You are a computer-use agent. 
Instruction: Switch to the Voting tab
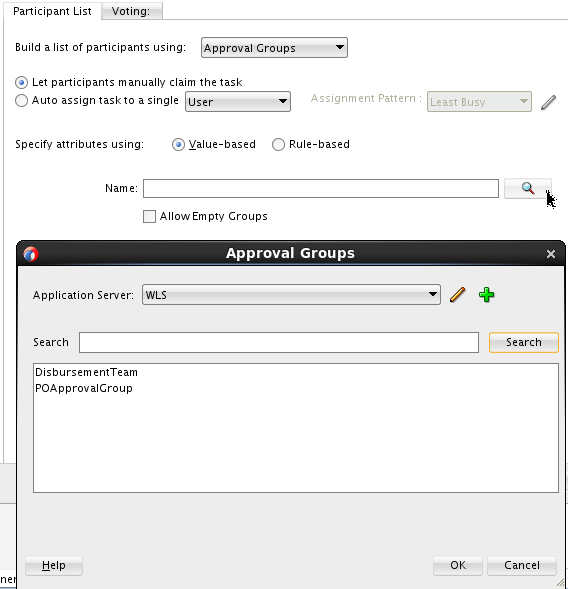click(x=131, y=11)
